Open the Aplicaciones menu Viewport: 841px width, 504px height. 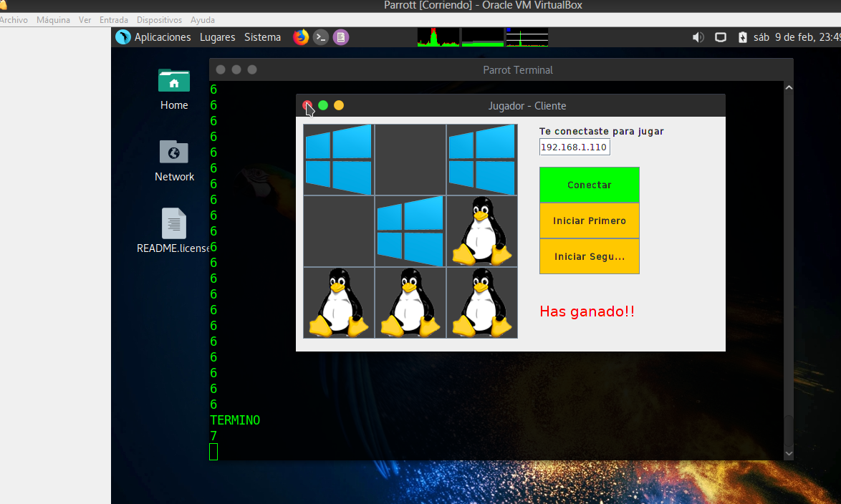click(163, 37)
